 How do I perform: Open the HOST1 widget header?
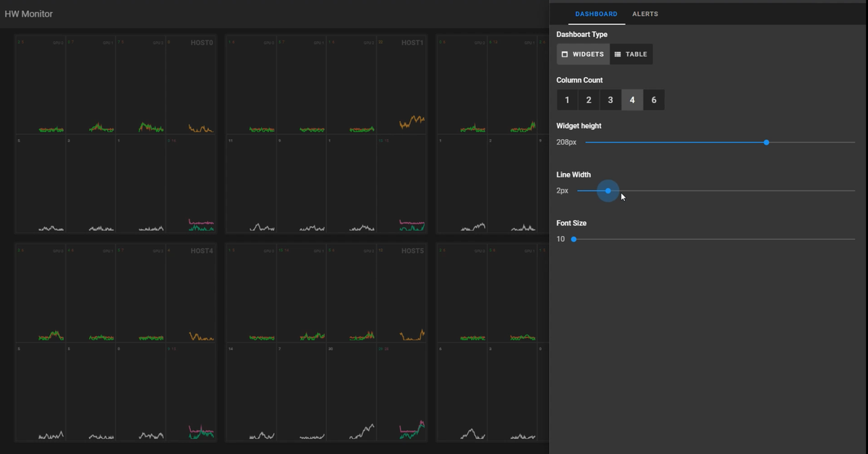412,43
